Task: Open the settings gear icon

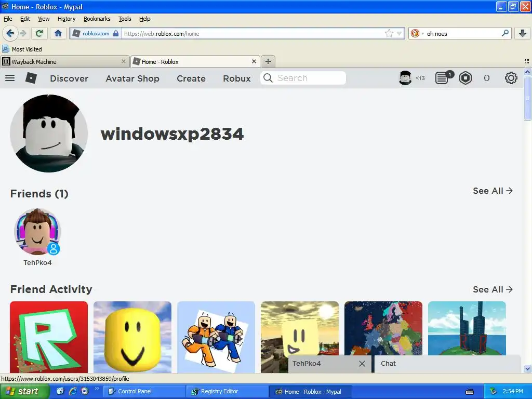Action: point(511,78)
